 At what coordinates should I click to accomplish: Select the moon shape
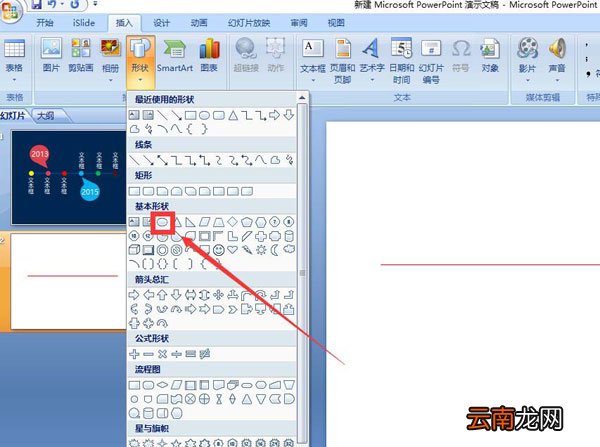275,250
